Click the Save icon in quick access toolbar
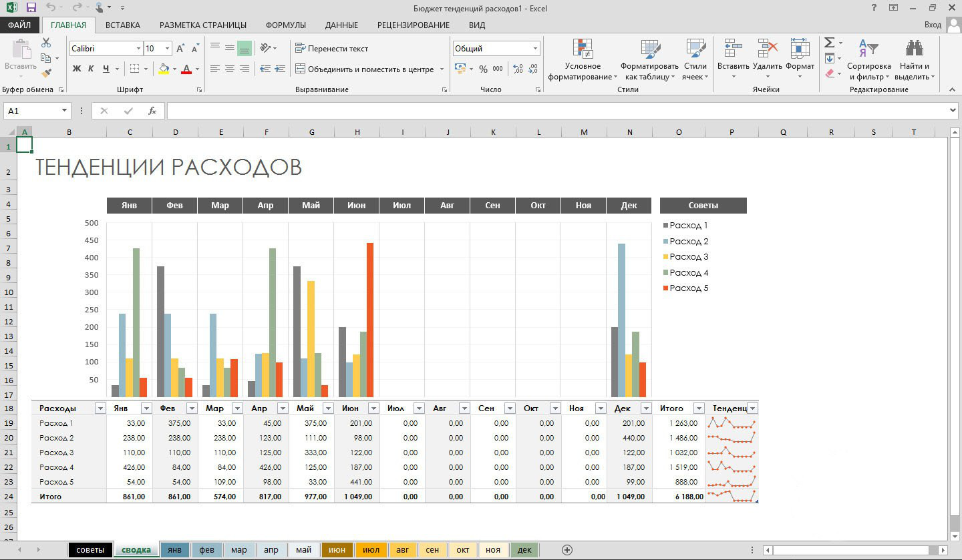Viewport: 962px width, 560px height. [x=31, y=7]
